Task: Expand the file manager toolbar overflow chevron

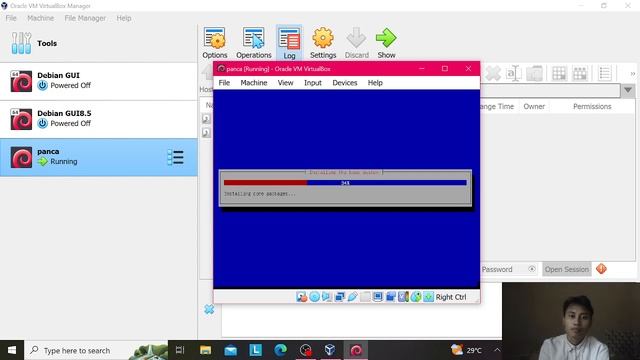Action: point(632,74)
